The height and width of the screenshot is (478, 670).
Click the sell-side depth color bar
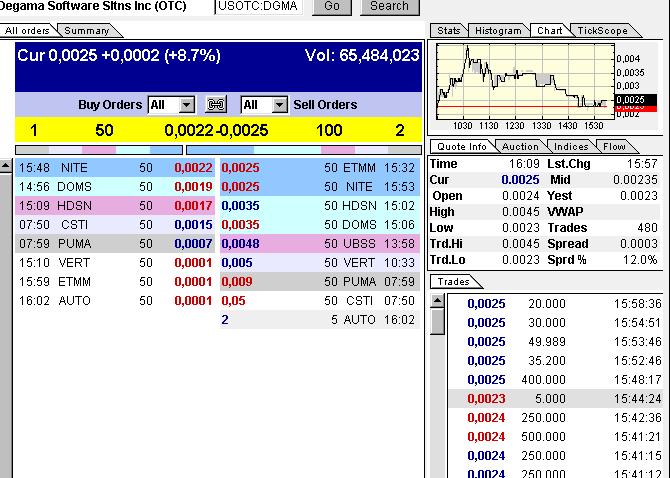[304, 150]
